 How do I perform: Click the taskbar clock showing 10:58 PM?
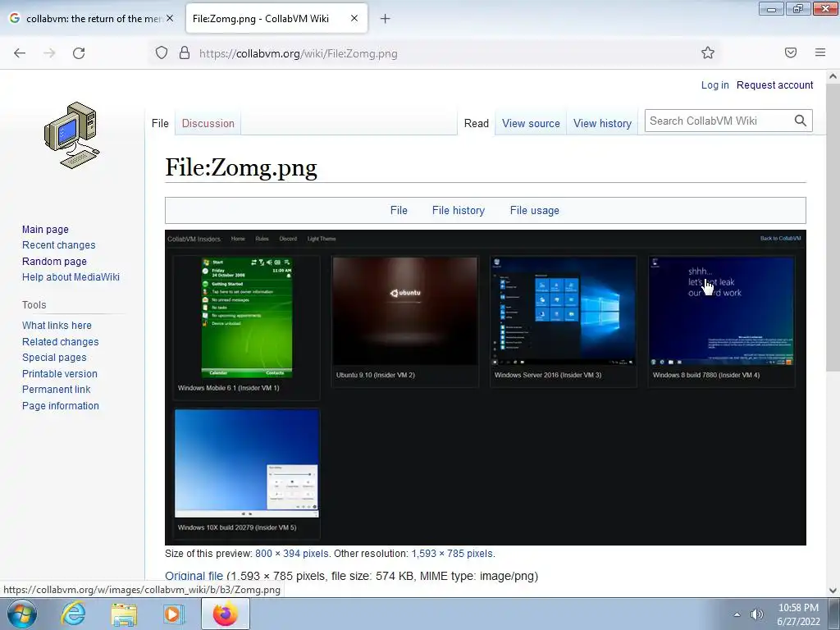click(x=798, y=614)
